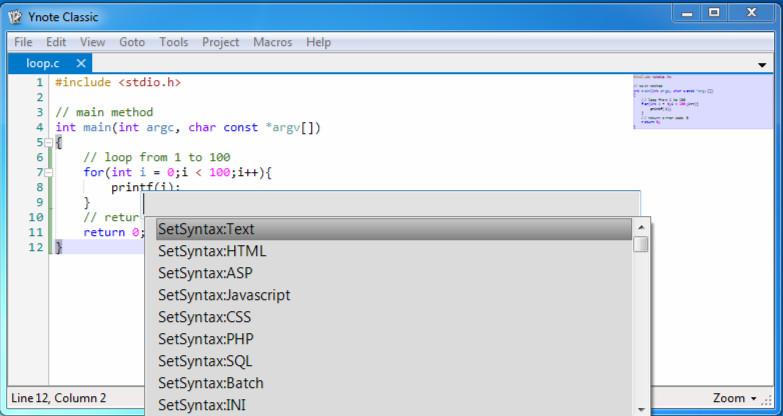Image resolution: width=783 pixels, height=416 pixels.
Task: Select SetSyntax:Text command
Action: click(393, 229)
